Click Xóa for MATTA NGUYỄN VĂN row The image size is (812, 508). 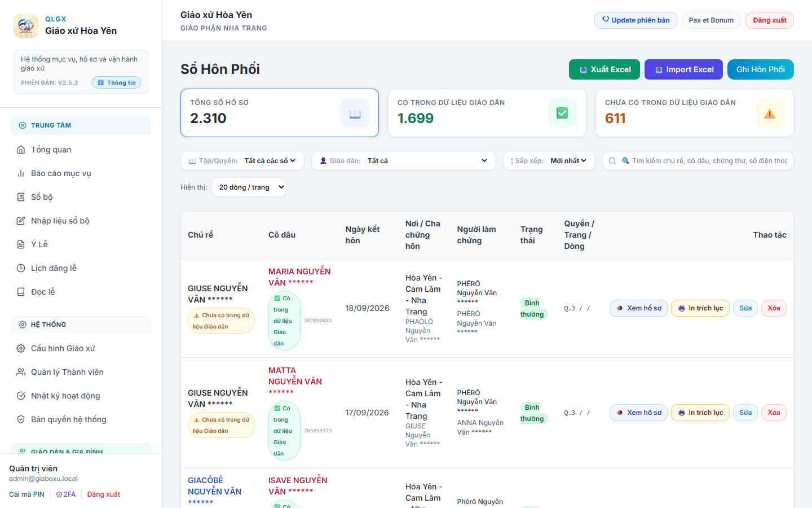[774, 413]
